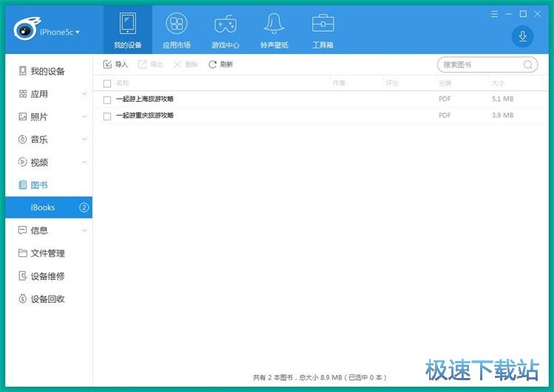554x392 pixels.
Task: Open the 工具箱 toolbox tab
Action: [x=323, y=30]
